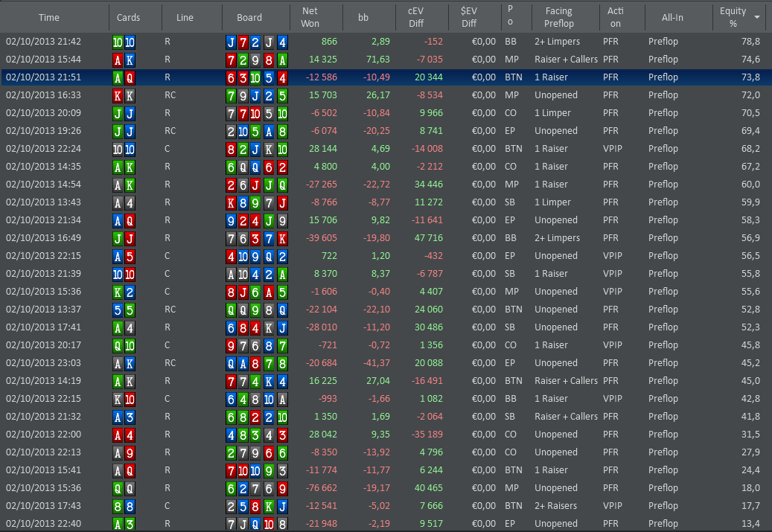Screen dimensions: 772x532
Task: Click the Equity % column header text
Action: click(733, 17)
